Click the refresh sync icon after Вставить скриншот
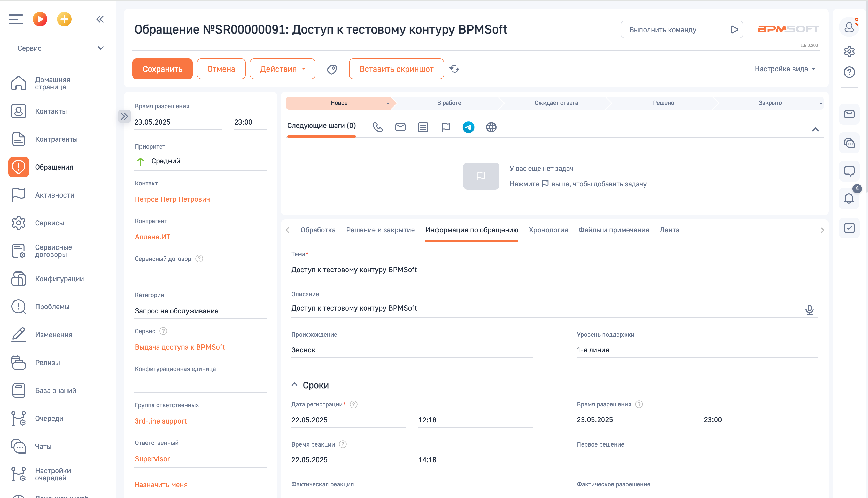Screen dimensions: 868x498 454,69
